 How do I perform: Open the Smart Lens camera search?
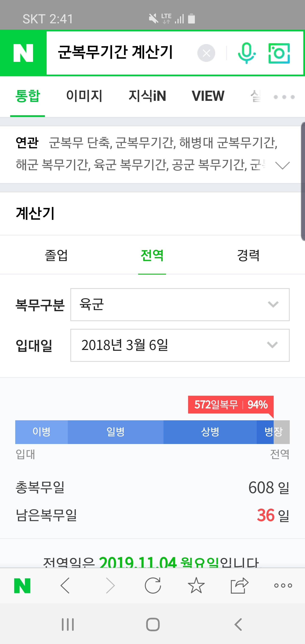(x=279, y=53)
